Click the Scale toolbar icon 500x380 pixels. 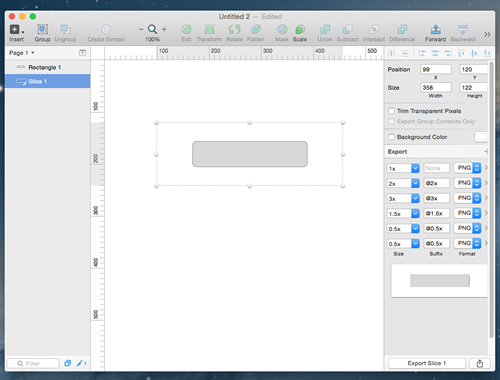point(300,29)
